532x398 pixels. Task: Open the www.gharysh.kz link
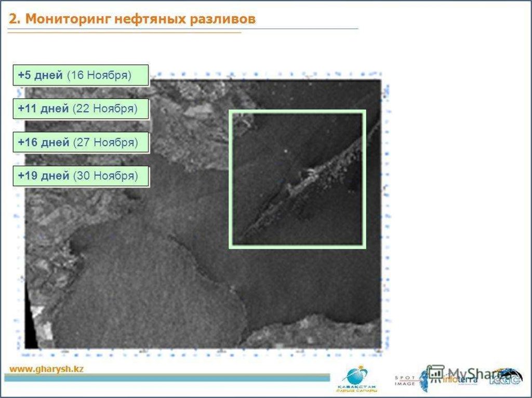point(47,369)
